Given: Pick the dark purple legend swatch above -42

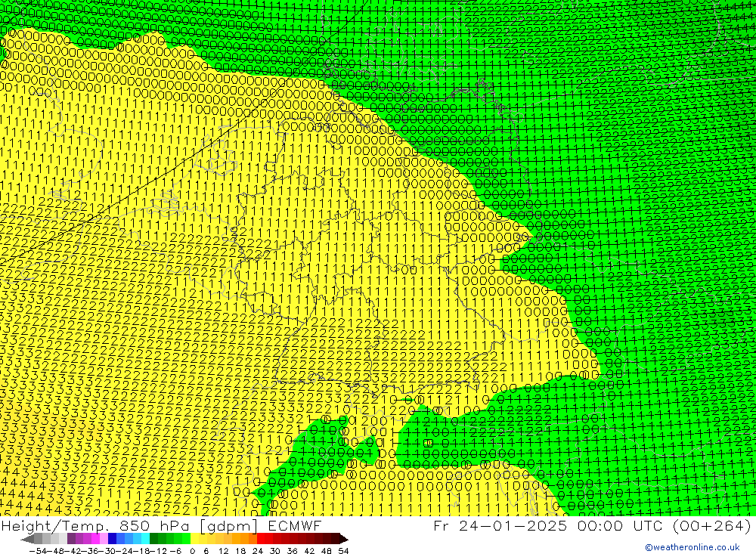Looking at the screenshot, I should [x=71, y=539].
